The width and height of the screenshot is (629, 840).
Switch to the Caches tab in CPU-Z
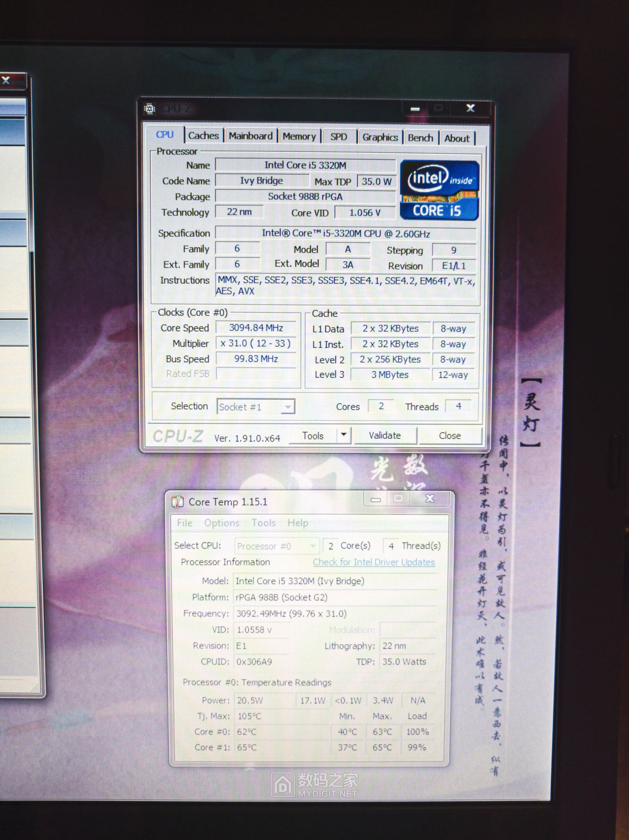(x=203, y=135)
